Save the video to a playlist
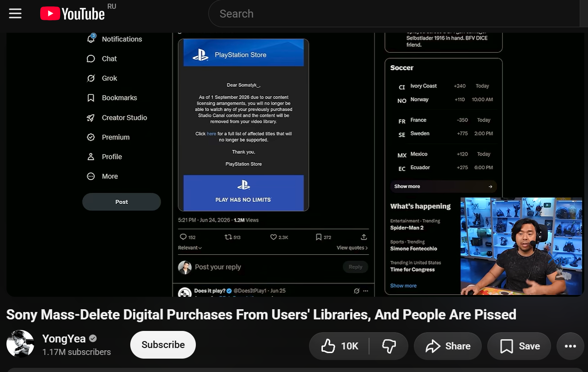 tap(520, 346)
